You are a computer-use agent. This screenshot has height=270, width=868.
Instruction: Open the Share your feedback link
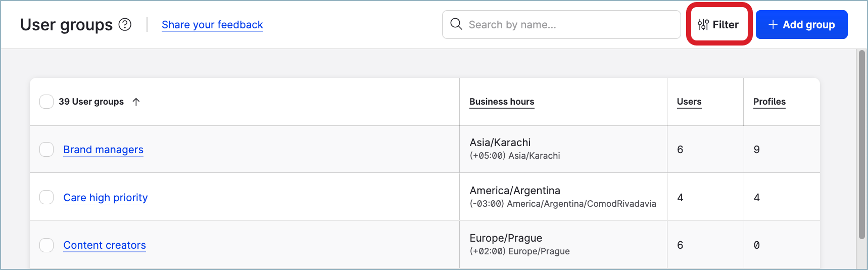point(212,25)
